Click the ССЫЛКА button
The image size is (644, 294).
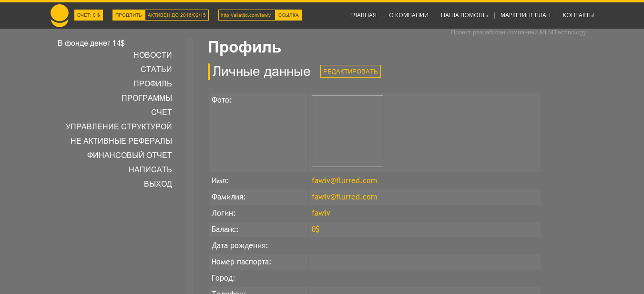pos(288,15)
